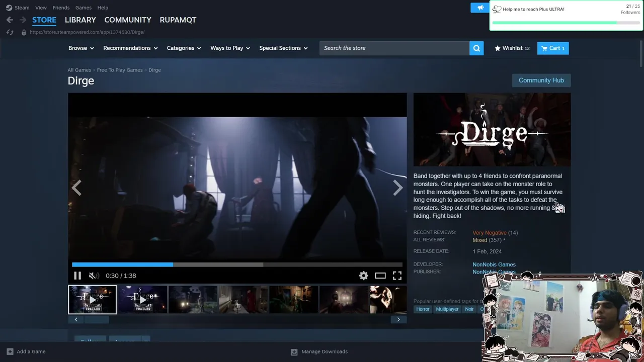Select the third media thumbnail, a dark screenshot

(193, 300)
